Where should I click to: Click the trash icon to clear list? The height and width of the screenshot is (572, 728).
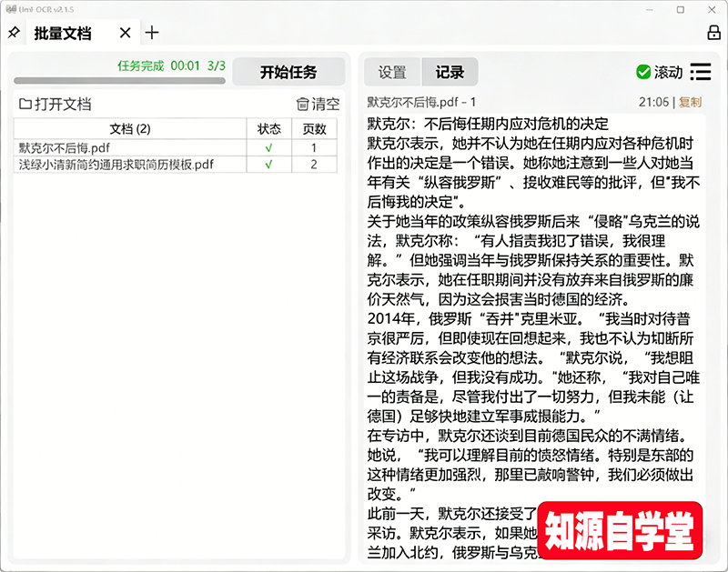[x=303, y=105]
